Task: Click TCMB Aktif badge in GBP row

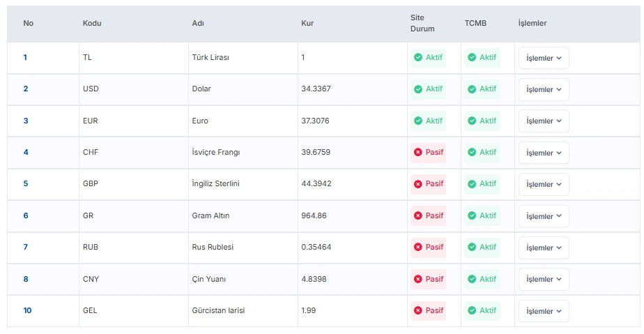Action: click(482, 183)
